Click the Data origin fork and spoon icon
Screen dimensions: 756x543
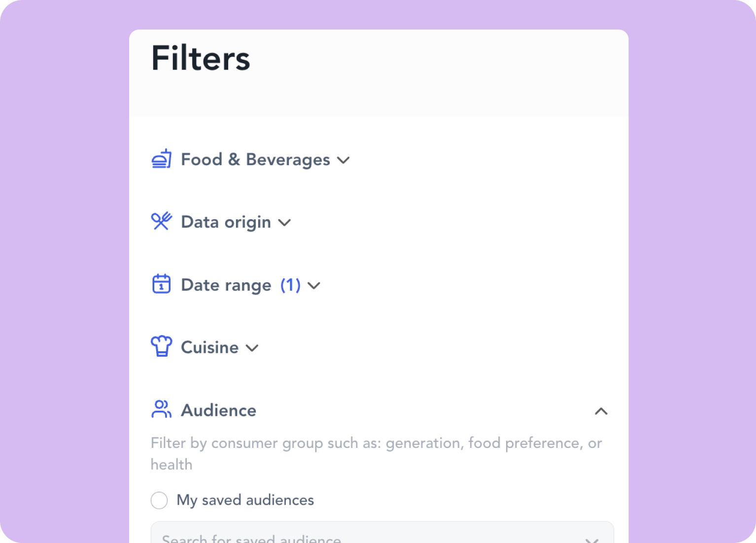pos(161,222)
